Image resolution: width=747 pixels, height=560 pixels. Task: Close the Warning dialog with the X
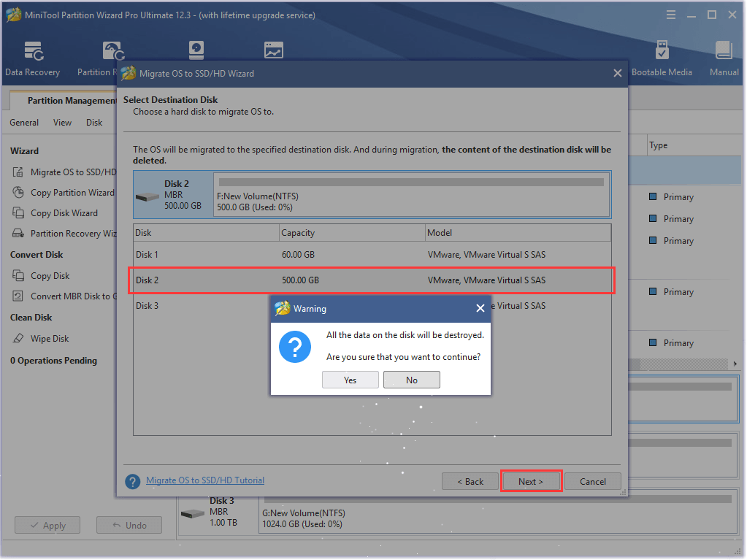[480, 309]
